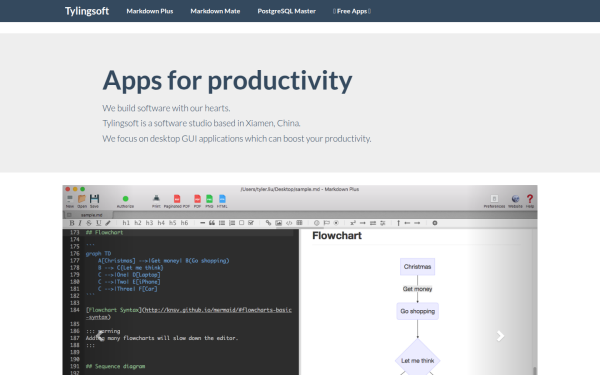Click the insert table icon
Viewport: 600px width, 375px height.
299,223
